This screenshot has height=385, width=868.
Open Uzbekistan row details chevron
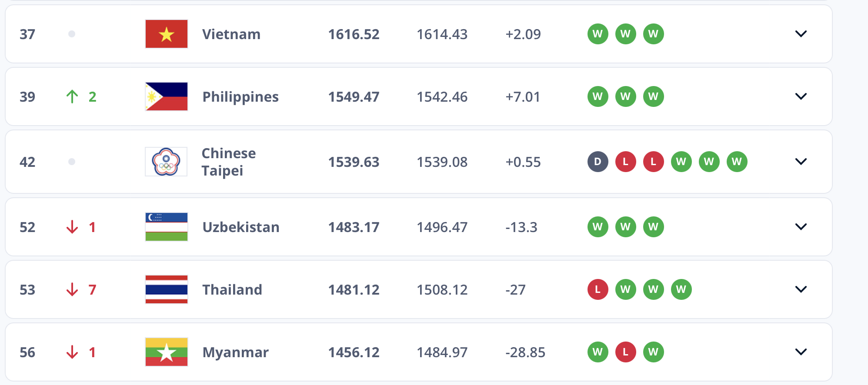801,227
